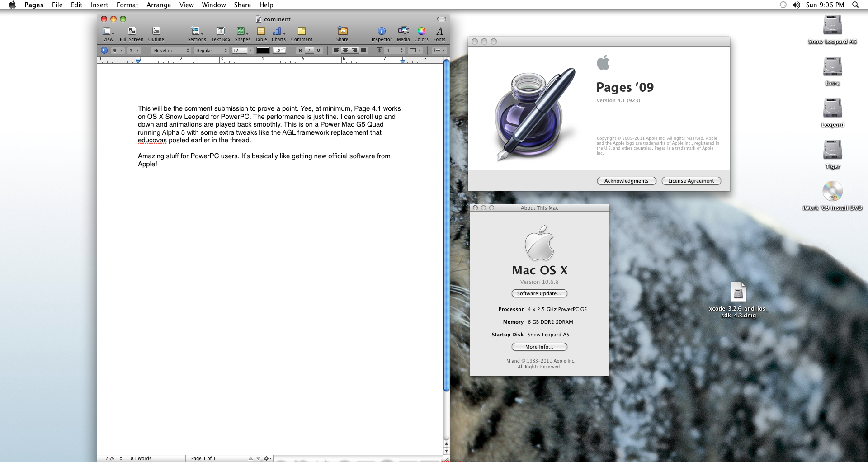Align text right

pos(354,51)
